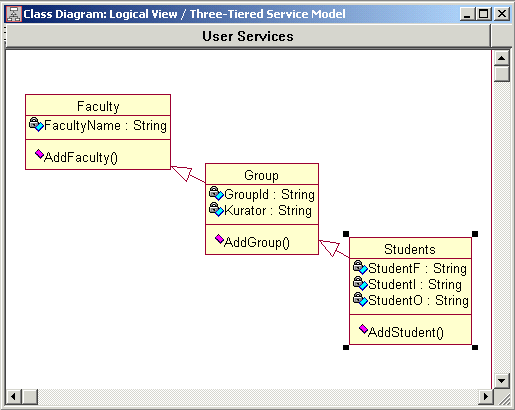Click the StudentF attribute lock icon
The width and height of the screenshot is (515, 410).
tap(360, 267)
